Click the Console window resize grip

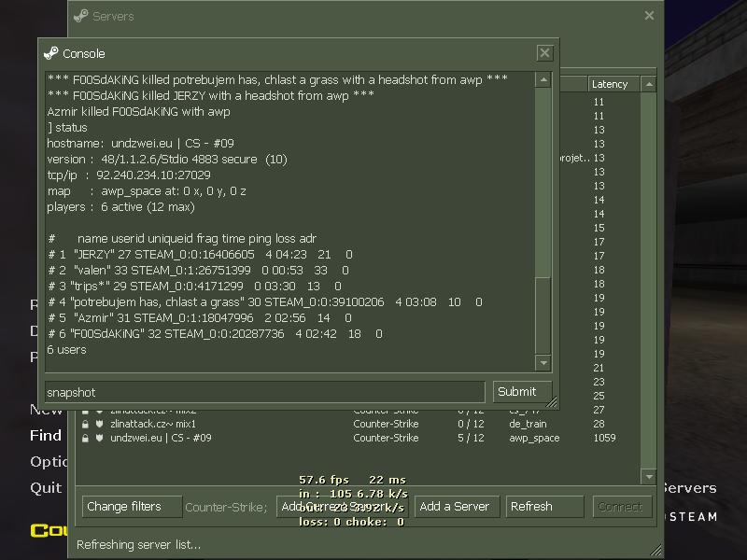(x=551, y=403)
